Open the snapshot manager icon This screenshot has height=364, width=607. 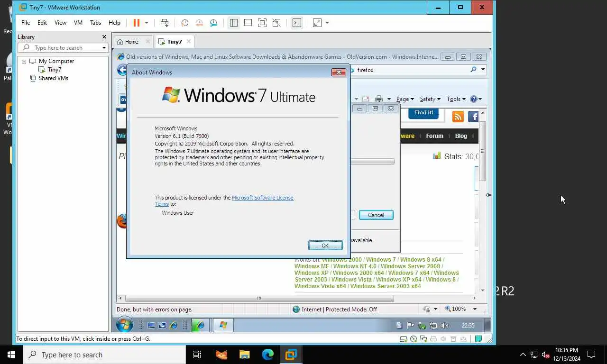213,23
